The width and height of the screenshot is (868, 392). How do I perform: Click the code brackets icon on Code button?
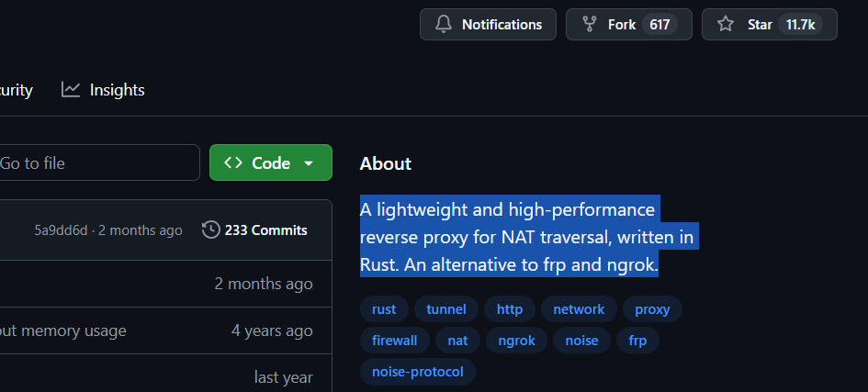click(x=233, y=163)
